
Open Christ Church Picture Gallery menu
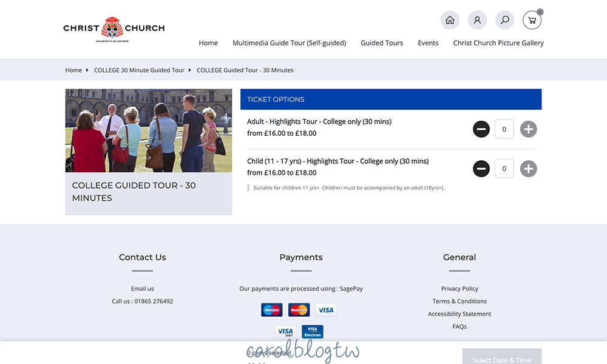(x=498, y=43)
